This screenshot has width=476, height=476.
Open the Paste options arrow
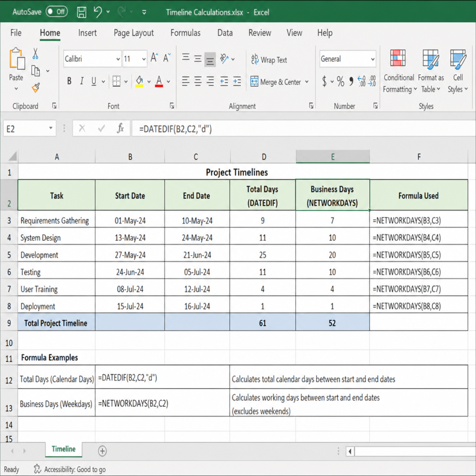coord(16,89)
